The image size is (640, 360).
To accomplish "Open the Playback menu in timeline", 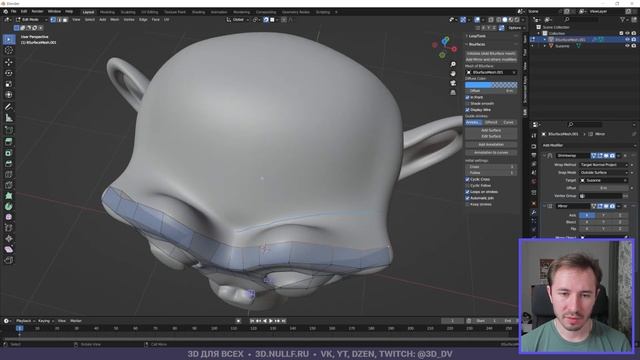I will [x=24, y=321].
